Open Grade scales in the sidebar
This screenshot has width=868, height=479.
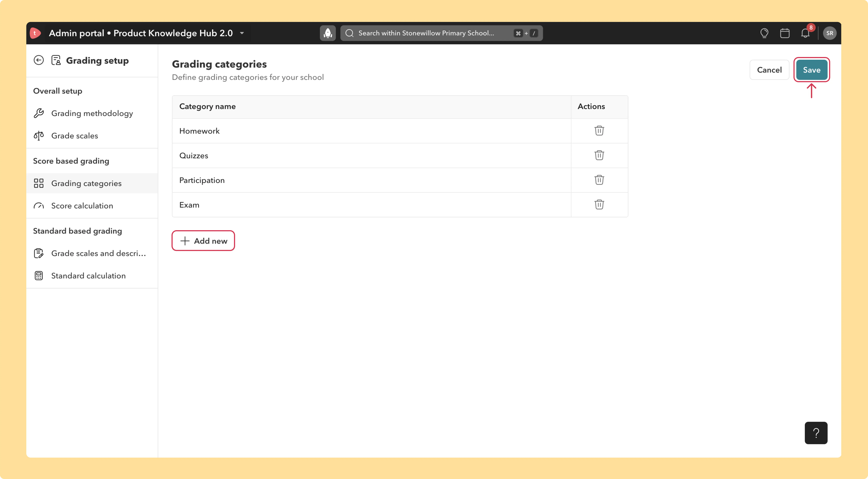[x=92, y=136]
